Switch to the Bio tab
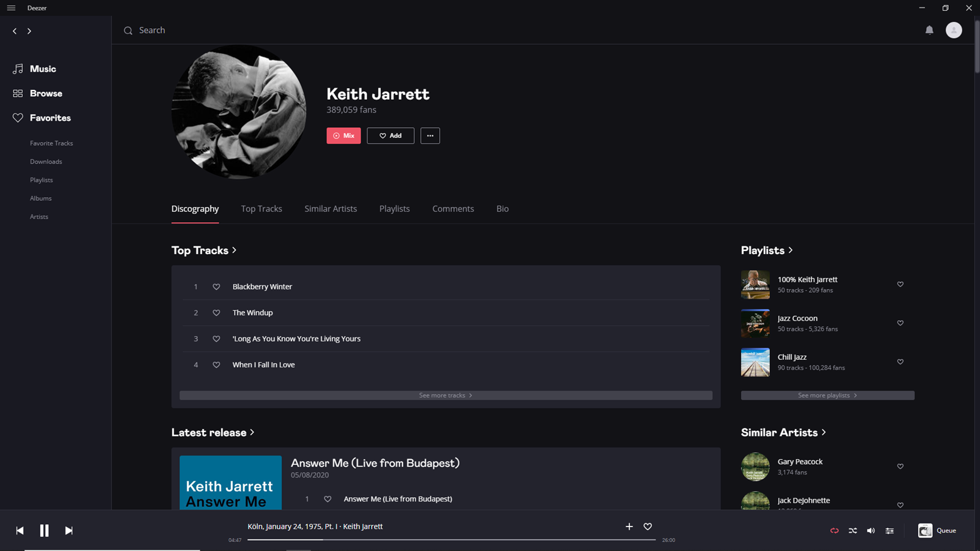The height and width of the screenshot is (551, 980). [502, 209]
